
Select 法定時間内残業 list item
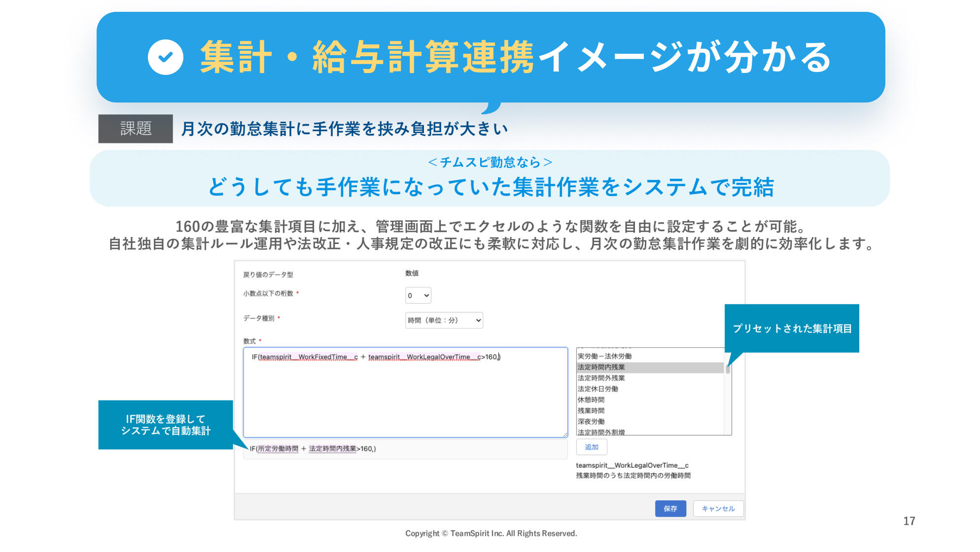(x=601, y=367)
